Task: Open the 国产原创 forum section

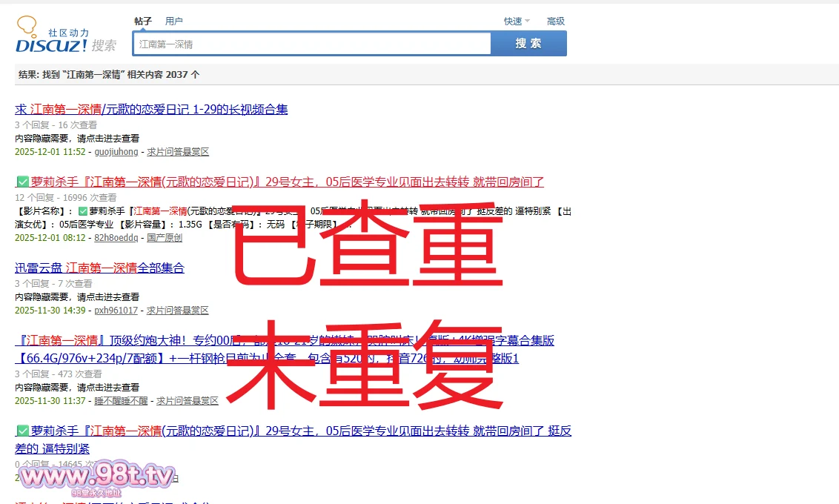Action: click(165, 238)
